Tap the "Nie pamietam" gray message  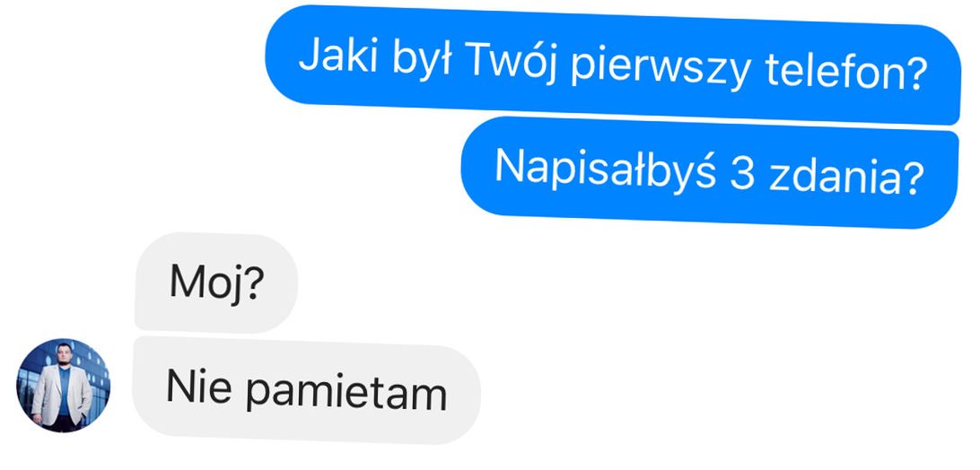[306, 390]
